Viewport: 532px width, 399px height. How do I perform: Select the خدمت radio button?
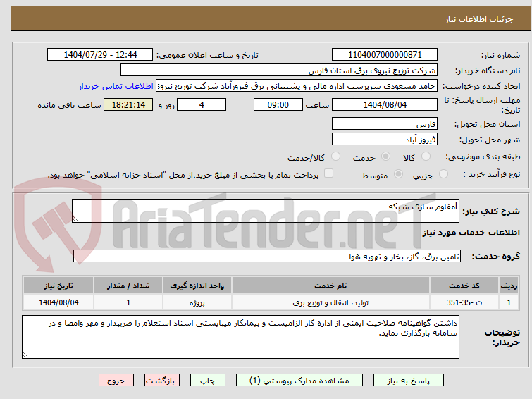click(385, 156)
